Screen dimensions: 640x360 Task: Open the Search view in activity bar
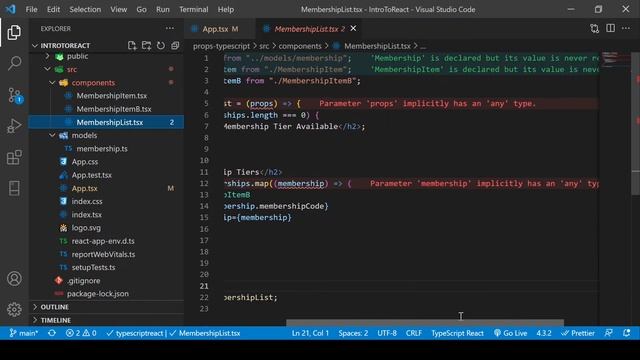coord(14,63)
